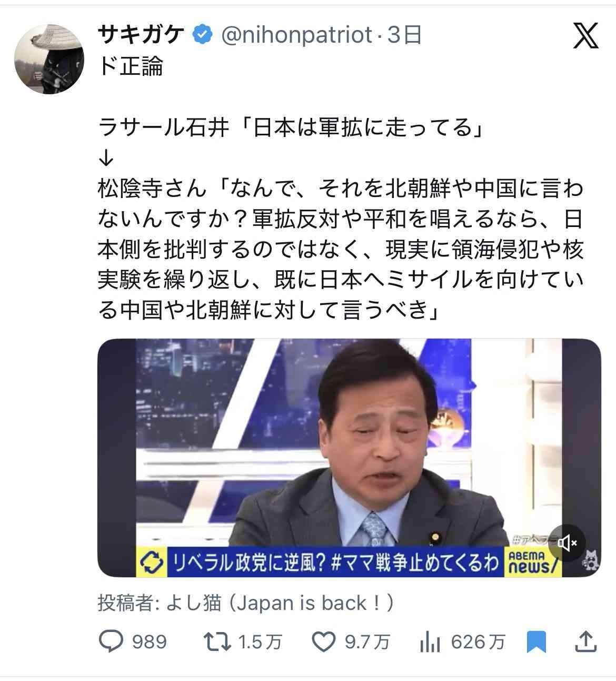The width and height of the screenshot is (616, 681).
Task: Repost using the 1.5万 retweet icon
Action: (217, 641)
